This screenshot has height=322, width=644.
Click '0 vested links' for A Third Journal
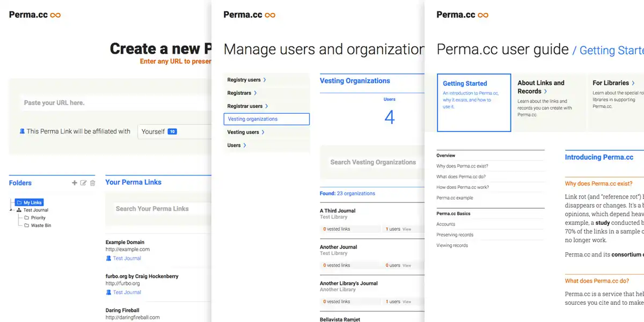coord(336,229)
